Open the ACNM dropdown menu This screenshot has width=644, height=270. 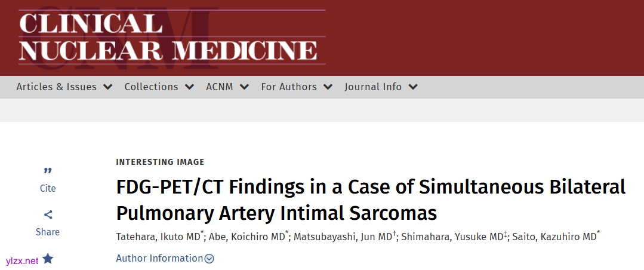tap(227, 87)
